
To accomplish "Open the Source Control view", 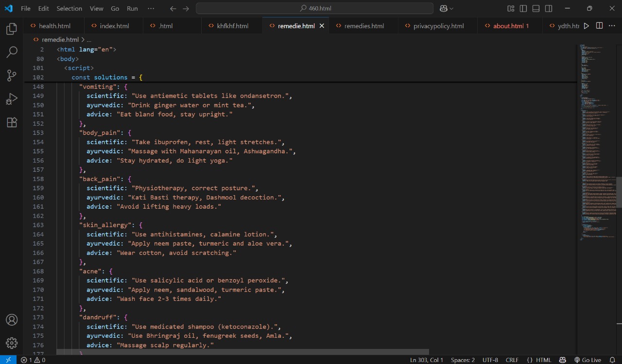I will click(x=12, y=75).
